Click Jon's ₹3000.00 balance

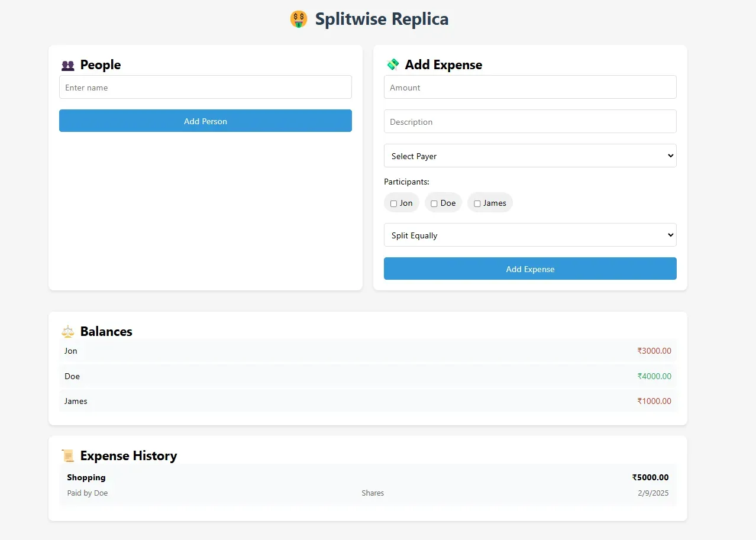pos(654,351)
